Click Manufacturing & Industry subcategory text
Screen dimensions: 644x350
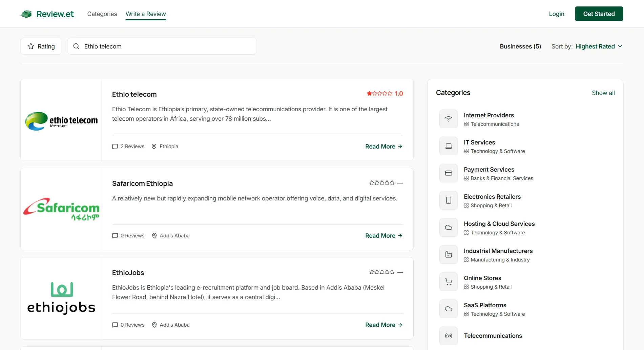tap(500, 260)
